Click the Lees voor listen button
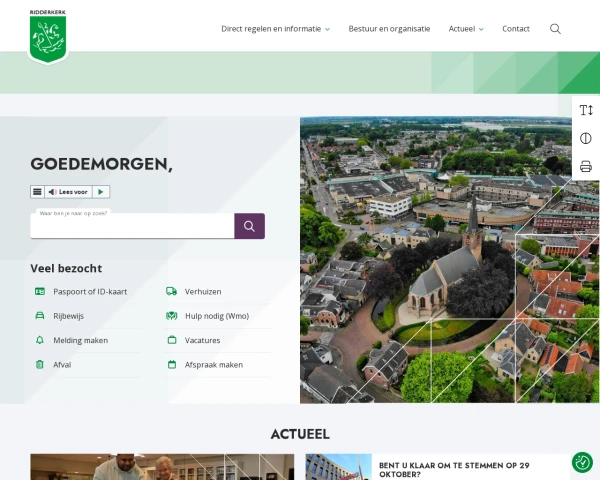Image resolution: width=600 pixels, height=480 pixels. coord(68,192)
